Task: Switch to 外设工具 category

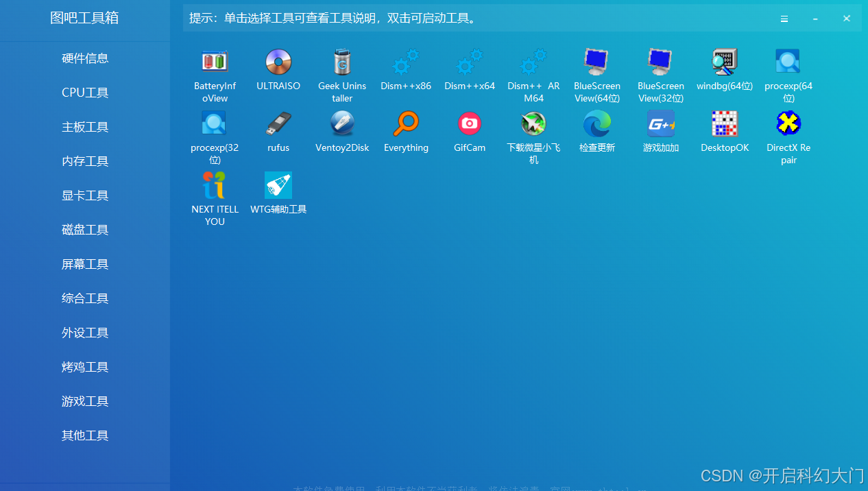Action: point(85,333)
